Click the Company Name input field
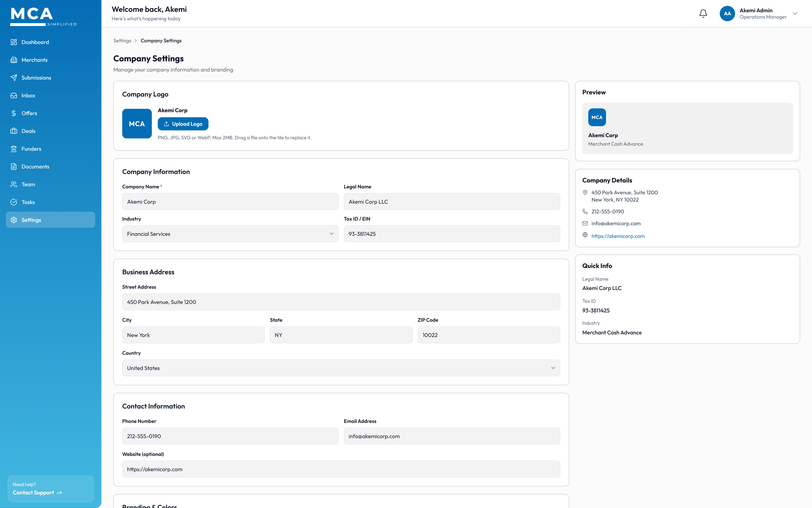The image size is (812, 508). coord(230,202)
